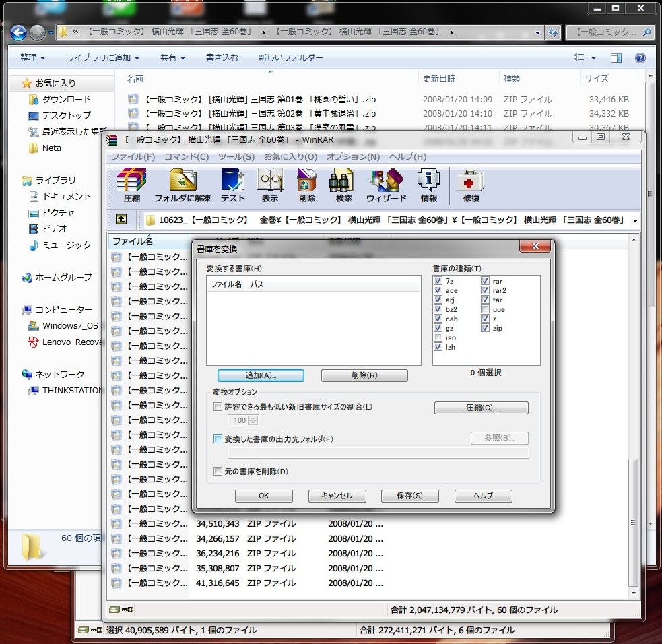
Task: Enable 元の書庫を削除 checkbox
Action: pos(218,472)
